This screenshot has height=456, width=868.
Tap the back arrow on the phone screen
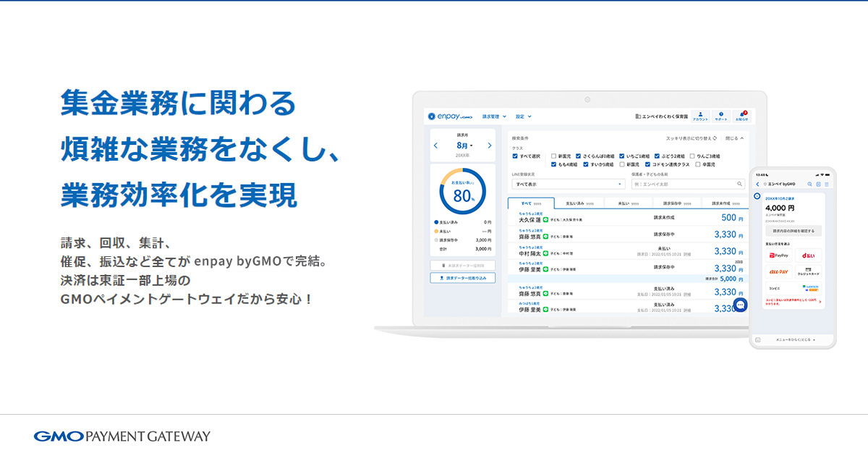point(757,185)
